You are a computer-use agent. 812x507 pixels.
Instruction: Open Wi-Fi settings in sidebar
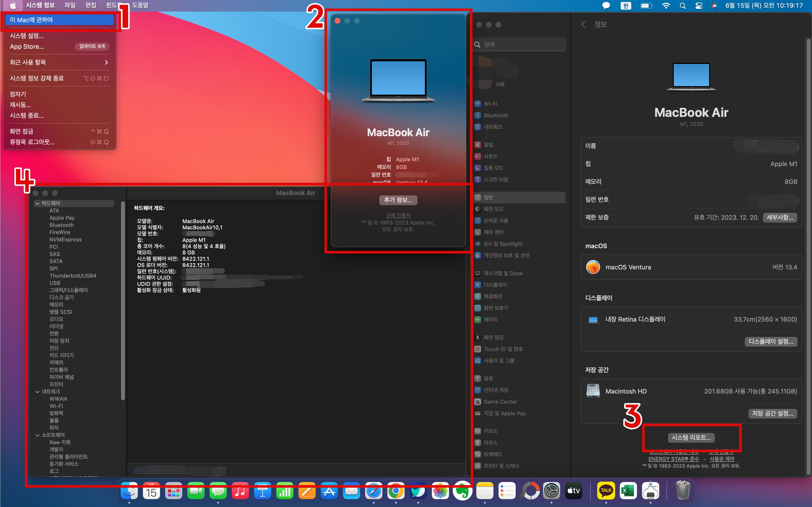click(490, 104)
